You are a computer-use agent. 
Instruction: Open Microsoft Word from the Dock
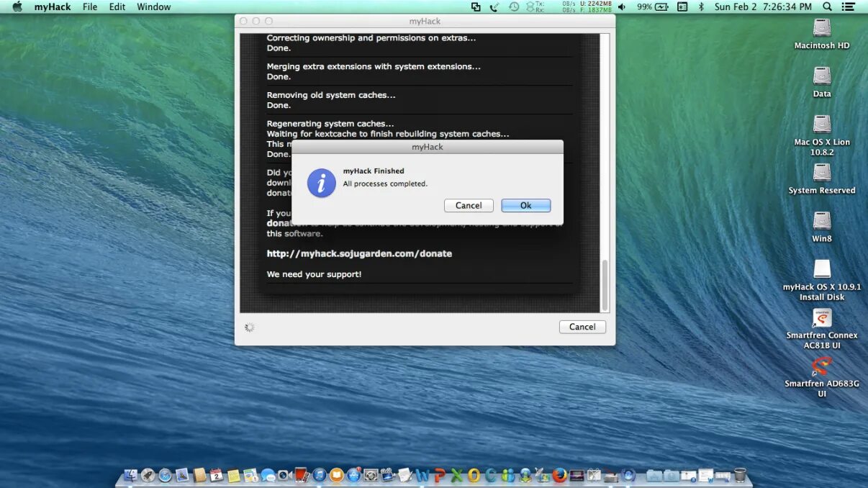pos(422,475)
